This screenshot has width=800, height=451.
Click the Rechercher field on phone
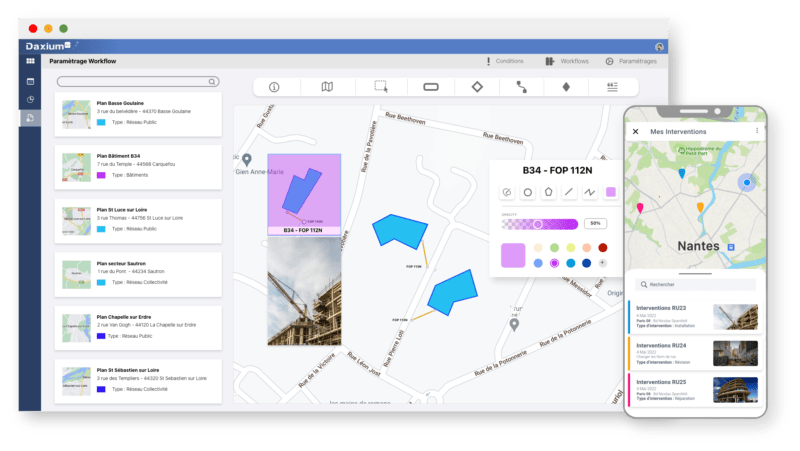(695, 285)
